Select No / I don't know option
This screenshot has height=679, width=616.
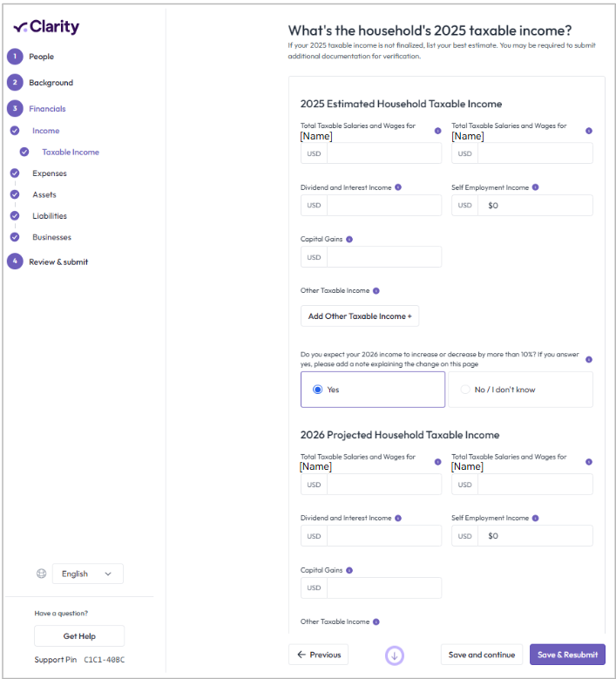465,390
